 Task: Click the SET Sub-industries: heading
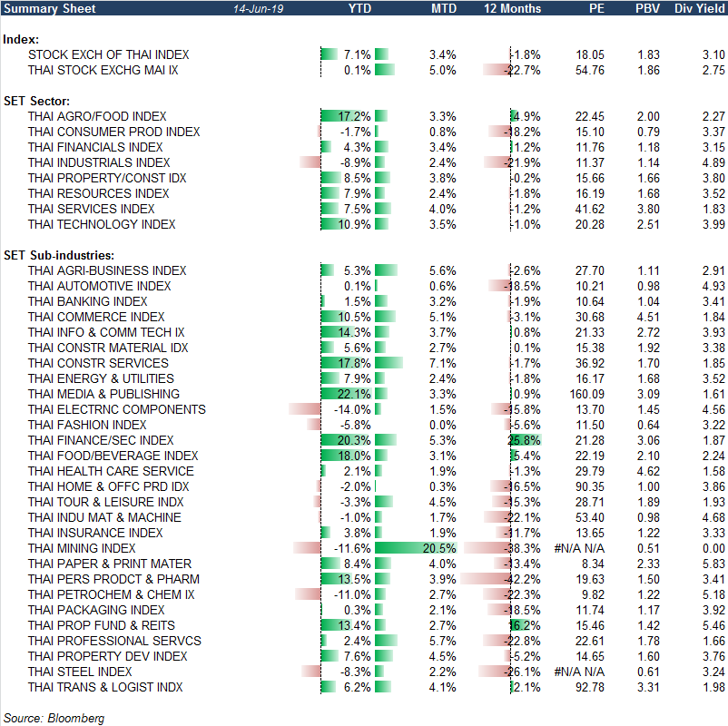coord(59,255)
